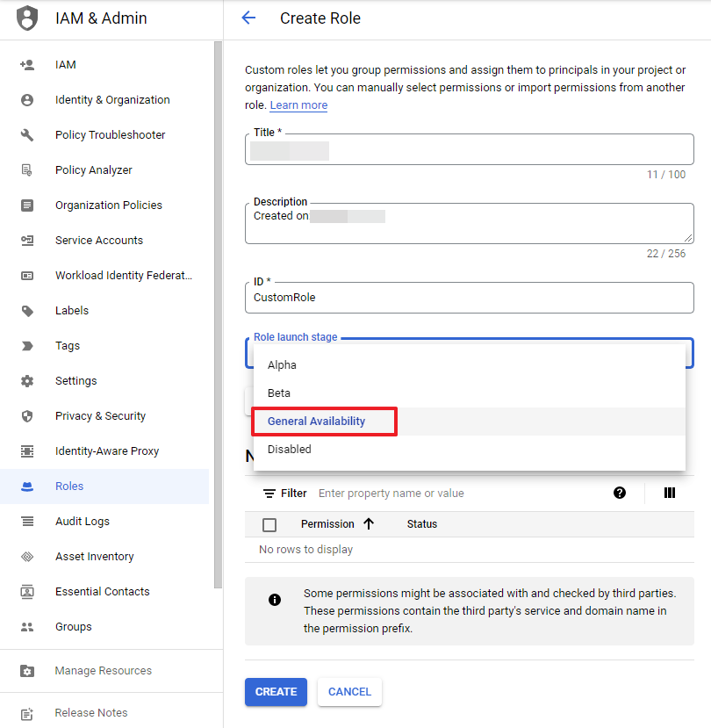Click the sidebar vertical scrollbar
The width and height of the screenshot is (711, 728).
pyautogui.click(x=218, y=316)
